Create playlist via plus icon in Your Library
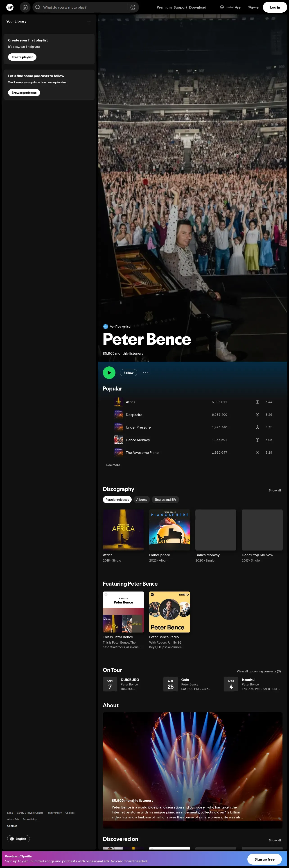This screenshot has height=868, width=289. [x=89, y=21]
